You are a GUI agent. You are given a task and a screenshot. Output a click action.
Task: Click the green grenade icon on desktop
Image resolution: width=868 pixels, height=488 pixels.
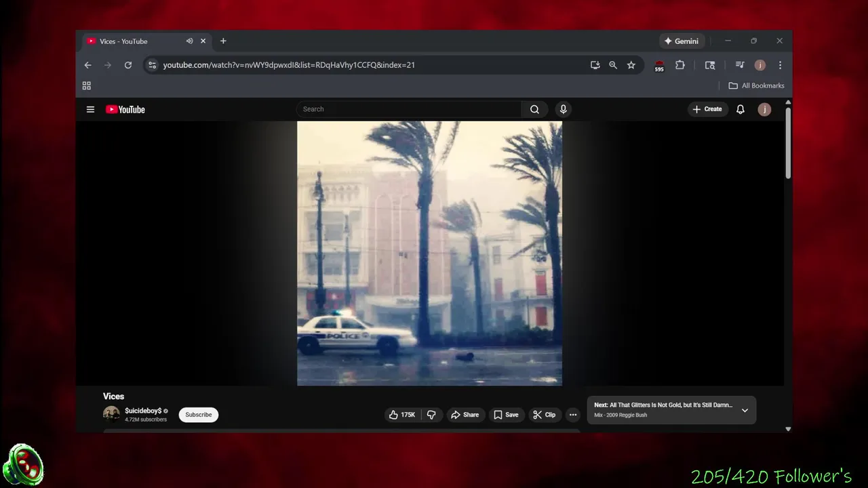click(x=24, y=466)
